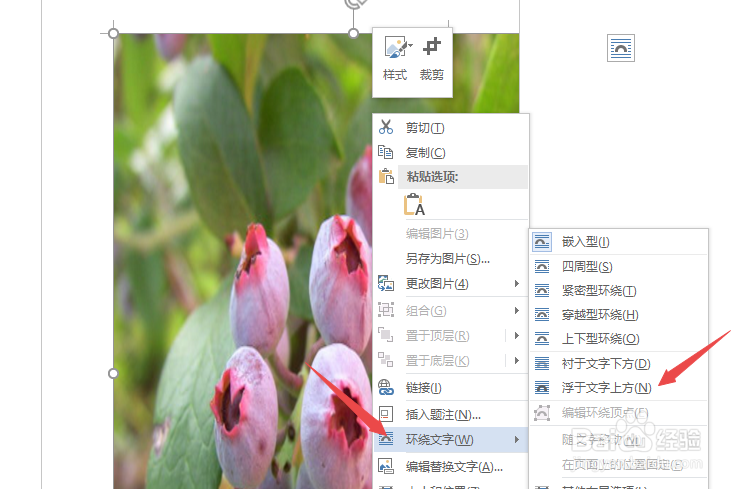Choose Change Picture 更改图片(4)
This screenshot has height=489, width=745.
pos(451,284)
